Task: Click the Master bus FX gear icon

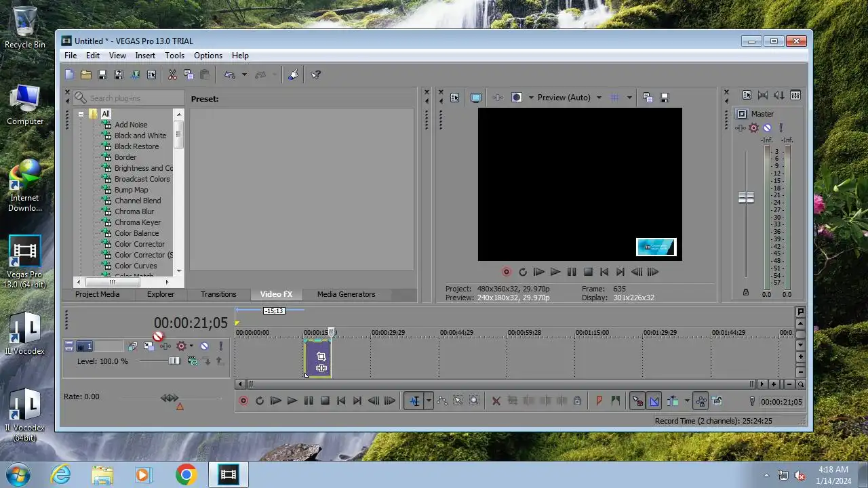Action: tap(753, 127)
